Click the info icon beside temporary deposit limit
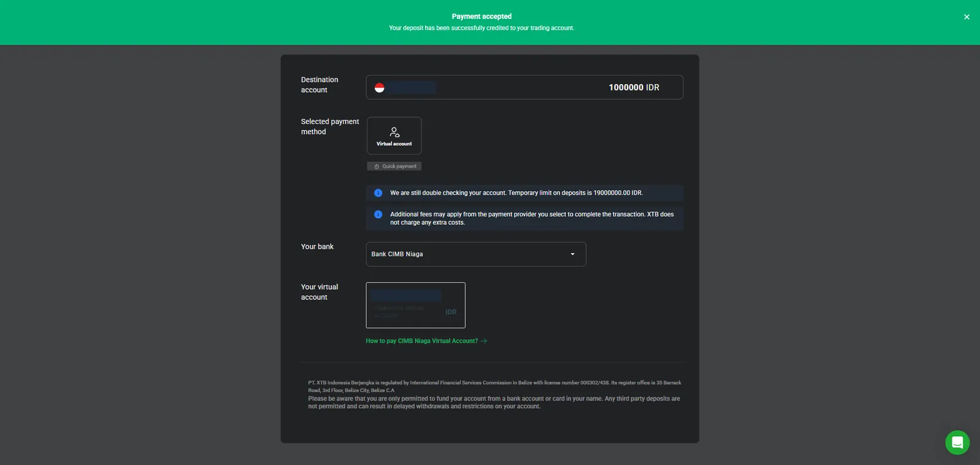 (378, 193)
